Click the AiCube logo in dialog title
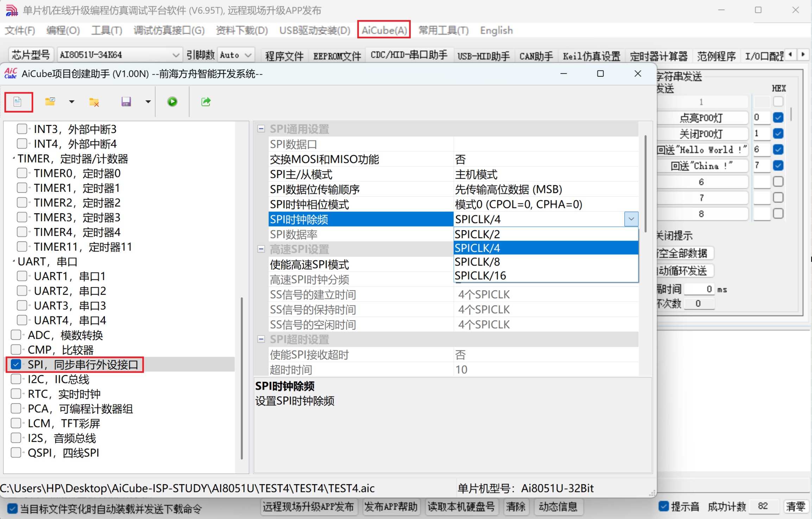The width and height of the screenshot is (812, 519). 11,74
